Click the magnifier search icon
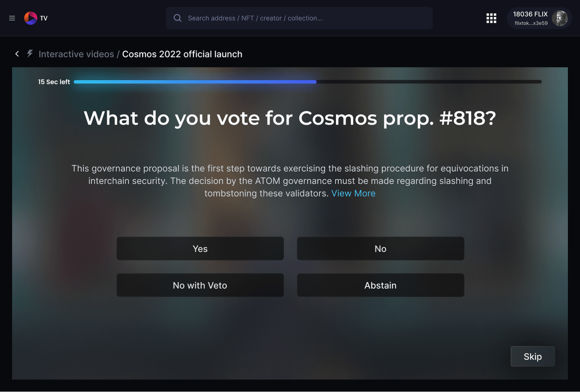The image size is (580, 392). click(x=177, y=18)
